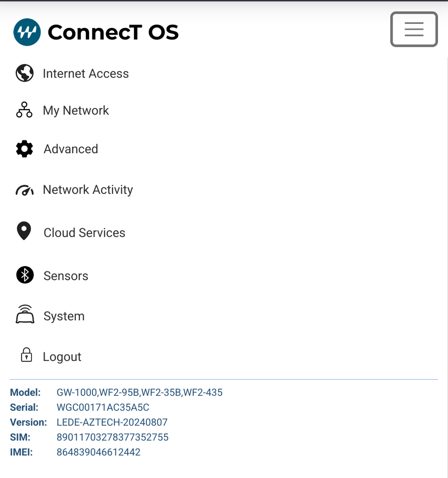Click the My Network topology icon

click(24, 110)
